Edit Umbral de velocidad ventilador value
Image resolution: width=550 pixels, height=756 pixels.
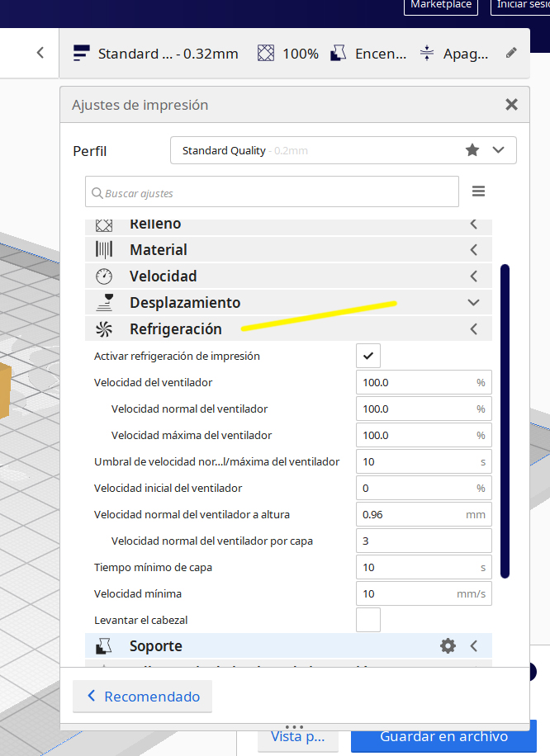pyautogui.click(x=424, y=461)
